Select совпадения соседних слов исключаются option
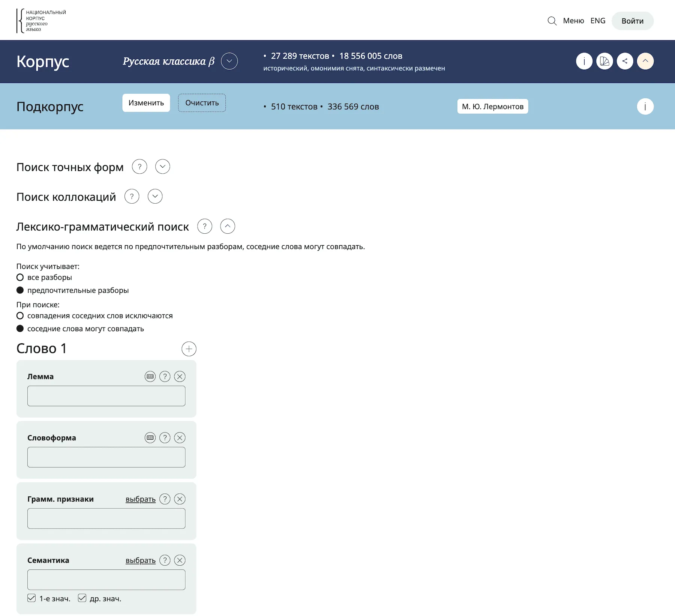675x616 pixels. 20,316
